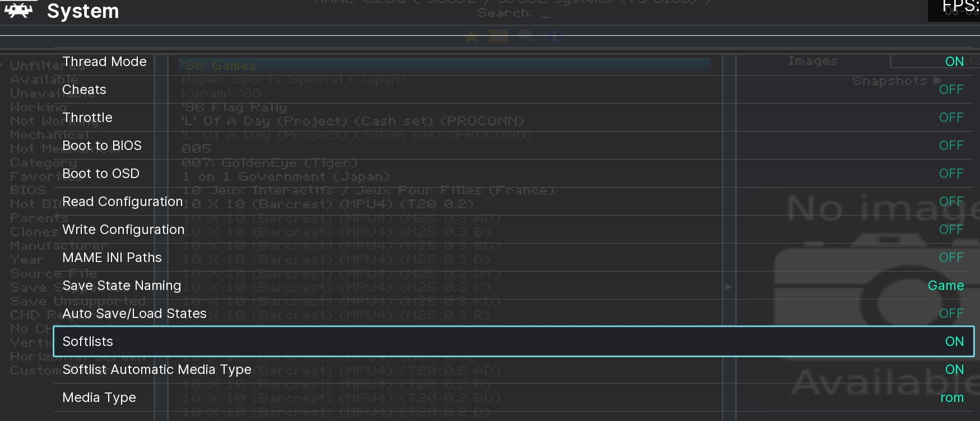This screenshot has width=980, height=421.
Task: Select the Year filter in background MAME list
Action: (x=27, y=260)
